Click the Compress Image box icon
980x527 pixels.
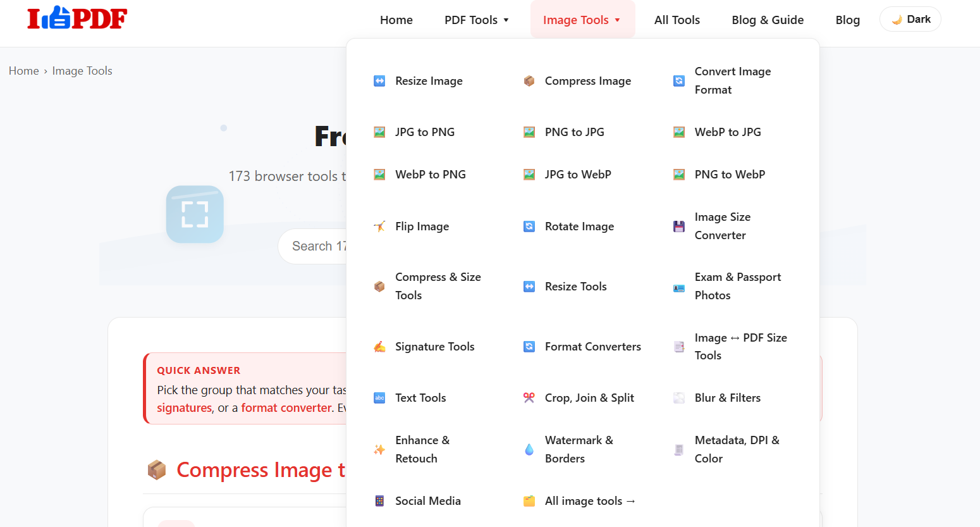coord(529,81)
